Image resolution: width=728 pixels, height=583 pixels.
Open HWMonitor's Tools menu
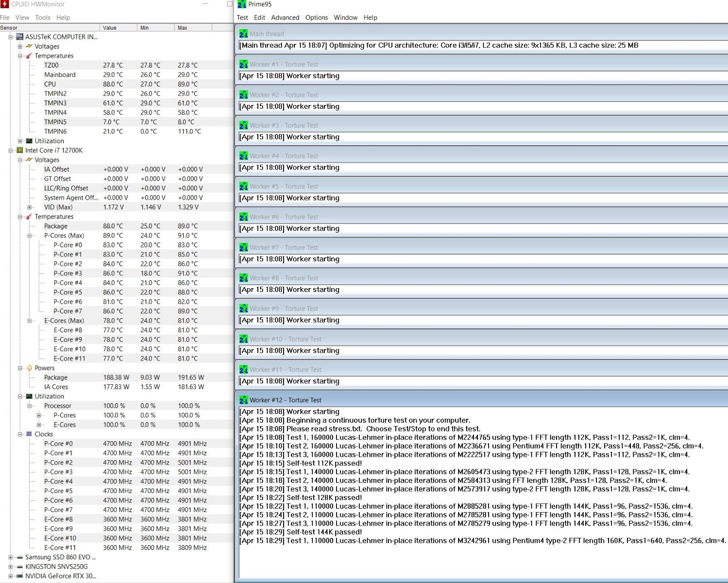(43, 17)
